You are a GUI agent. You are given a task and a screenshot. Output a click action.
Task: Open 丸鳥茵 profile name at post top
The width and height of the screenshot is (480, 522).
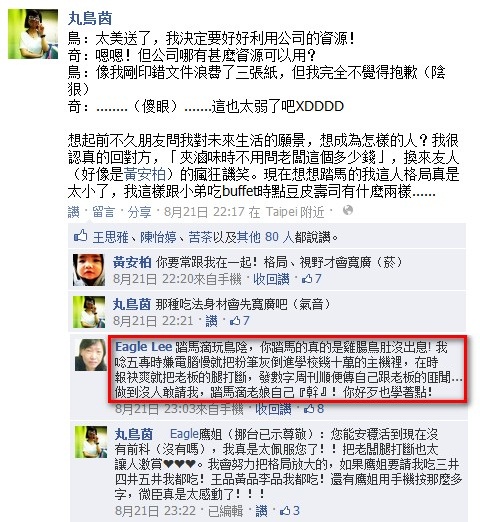(90, 18)
